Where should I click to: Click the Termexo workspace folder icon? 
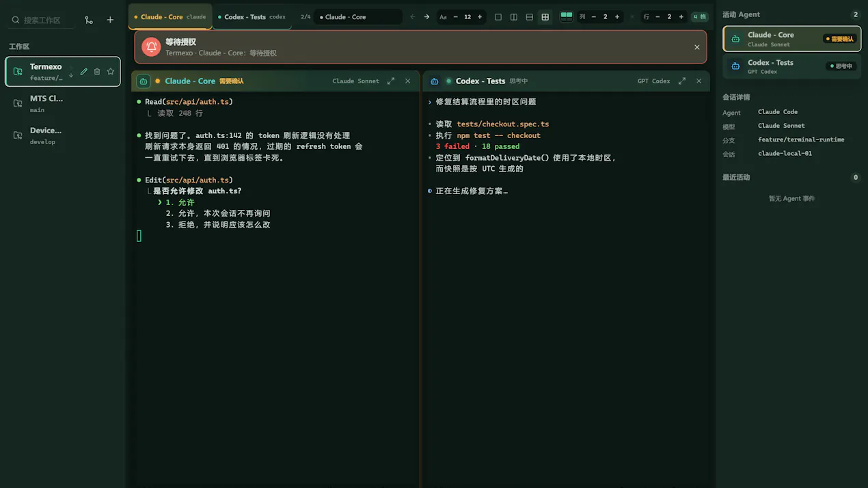(18, 72)
